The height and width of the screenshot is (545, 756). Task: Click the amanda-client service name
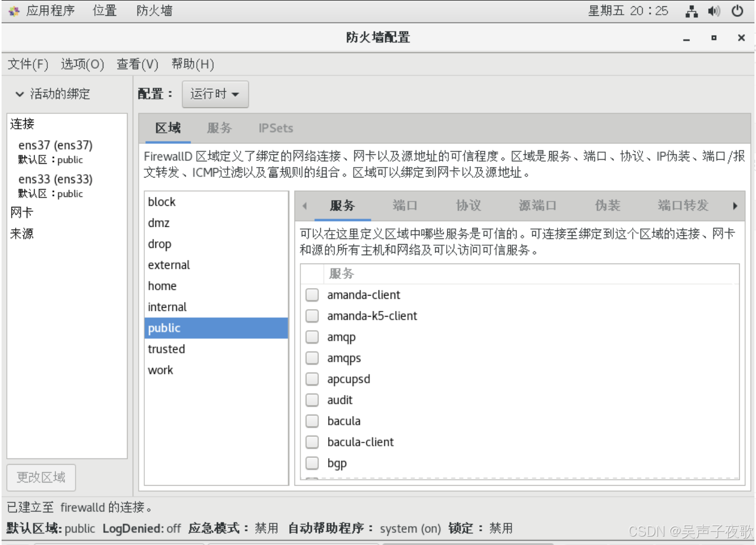[364, 295]
